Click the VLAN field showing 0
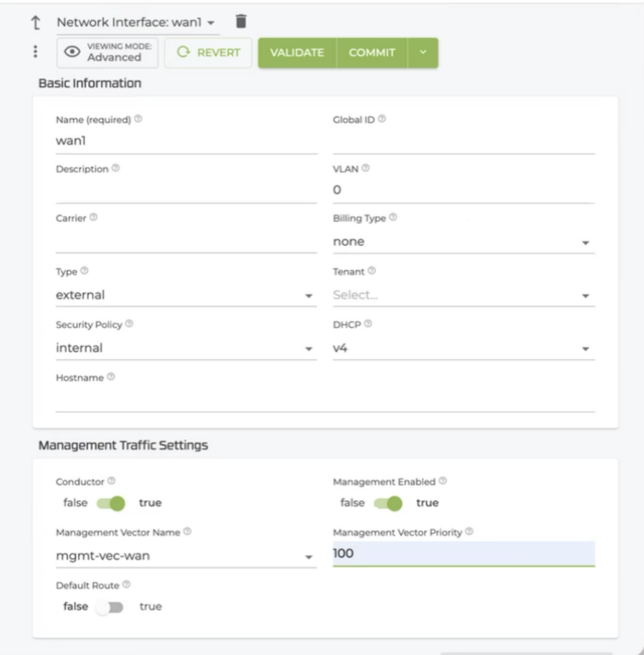The height and width of the screenshot is (655, 644). [463, 191]
